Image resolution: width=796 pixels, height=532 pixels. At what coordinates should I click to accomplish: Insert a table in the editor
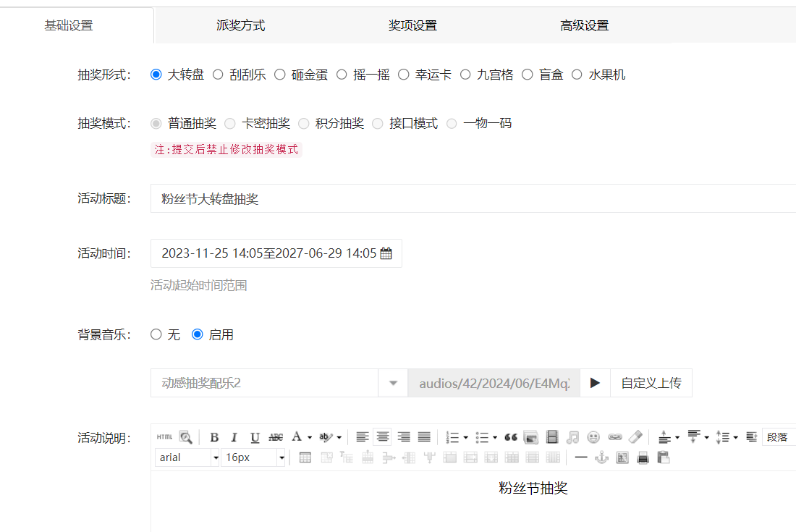point(305,457)
